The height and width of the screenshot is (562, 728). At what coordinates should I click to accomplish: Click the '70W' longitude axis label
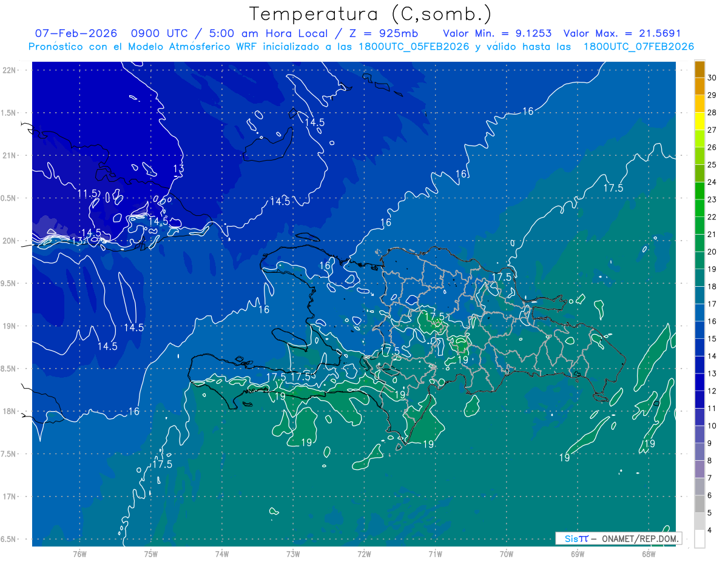tap(507, 554)
